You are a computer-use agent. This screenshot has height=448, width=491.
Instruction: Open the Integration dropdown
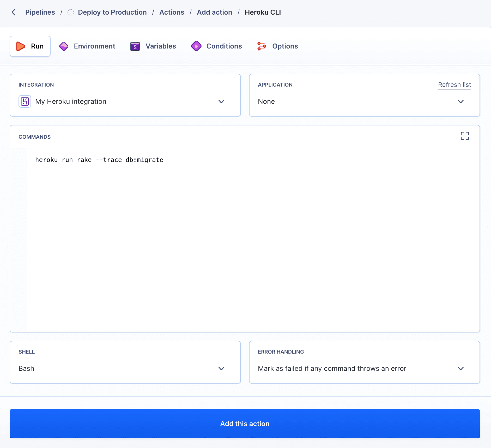tap(221, 101)
